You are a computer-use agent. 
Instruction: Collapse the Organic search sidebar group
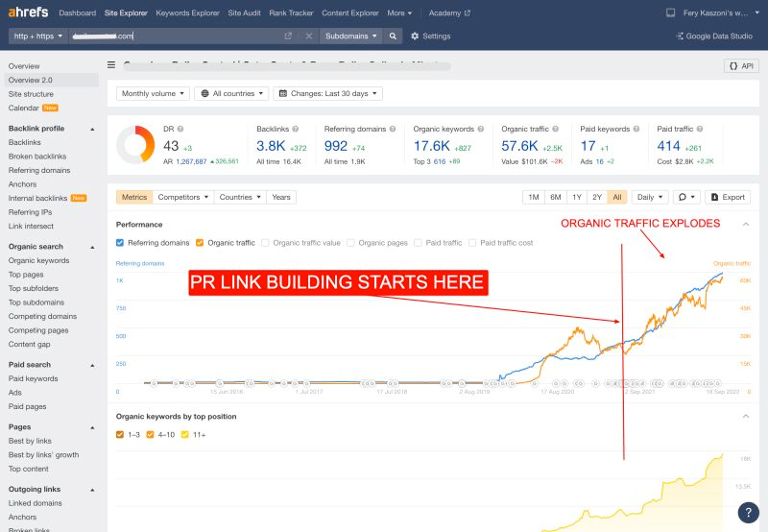point(92,247)
